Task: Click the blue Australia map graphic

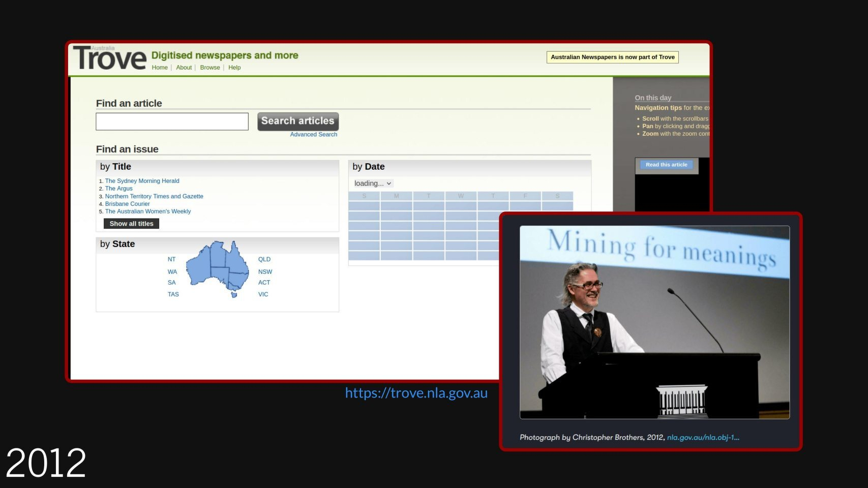Action: 218,268
